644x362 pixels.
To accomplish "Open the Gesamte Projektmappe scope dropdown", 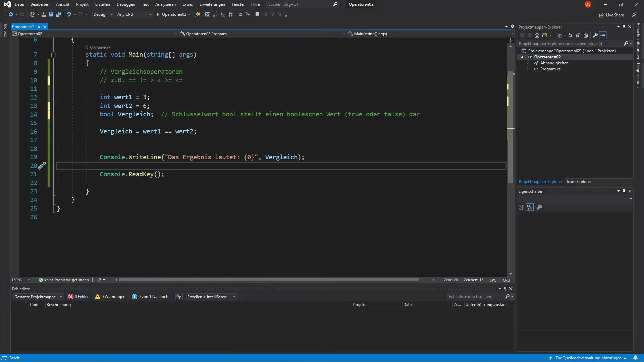I will [38, 297].
